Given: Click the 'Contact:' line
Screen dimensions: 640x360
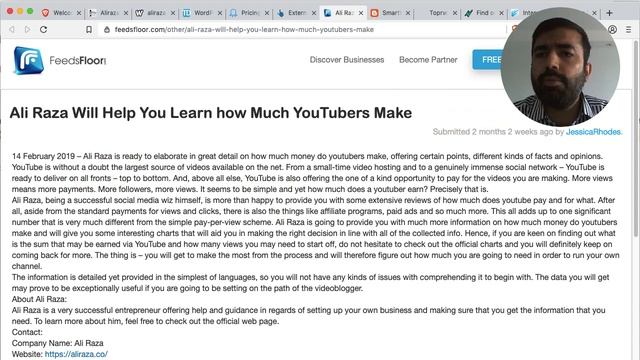Looking at the screenshot, I should click(27, 332).
